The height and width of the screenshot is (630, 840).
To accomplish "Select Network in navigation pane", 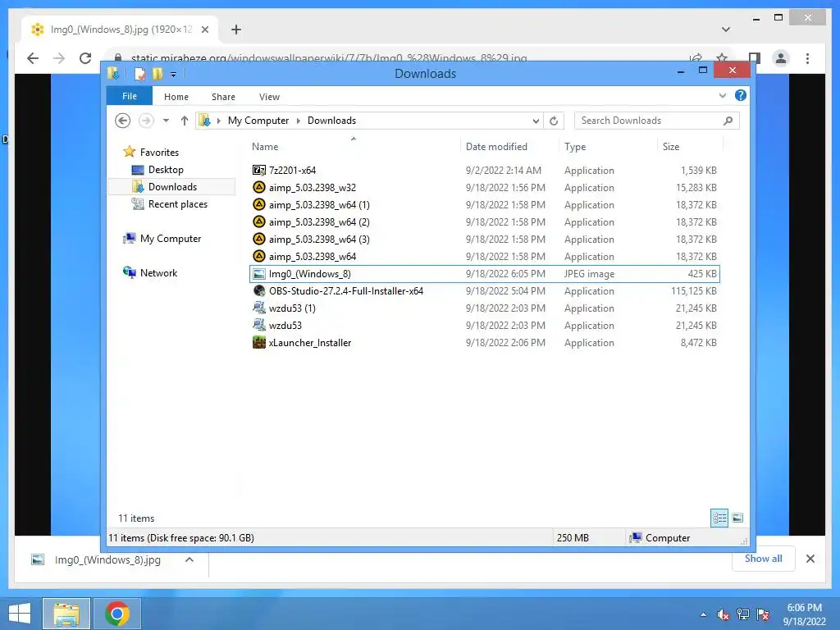I will point(158,272).
